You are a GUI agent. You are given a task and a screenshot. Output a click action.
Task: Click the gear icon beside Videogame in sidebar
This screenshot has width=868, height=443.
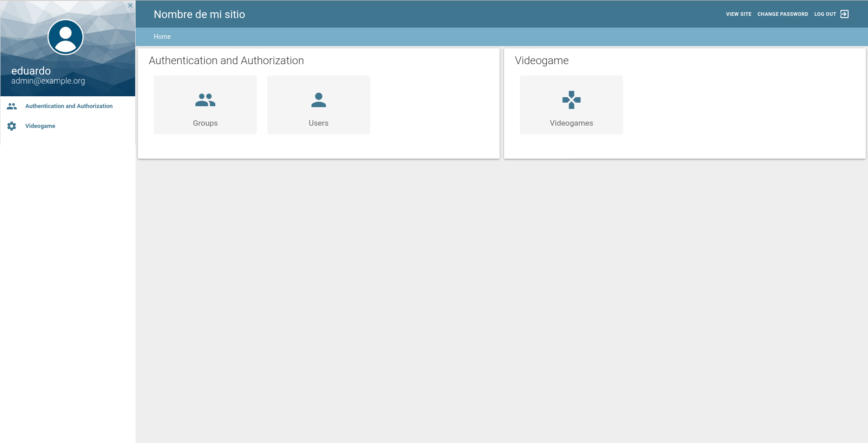[12, 126]
